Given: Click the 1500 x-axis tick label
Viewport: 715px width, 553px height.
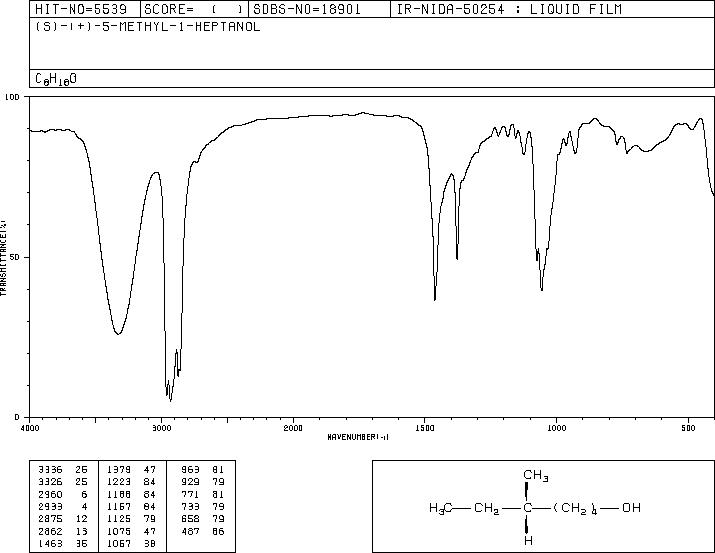Looking at the screenshot, I should [x=425, y=428].
